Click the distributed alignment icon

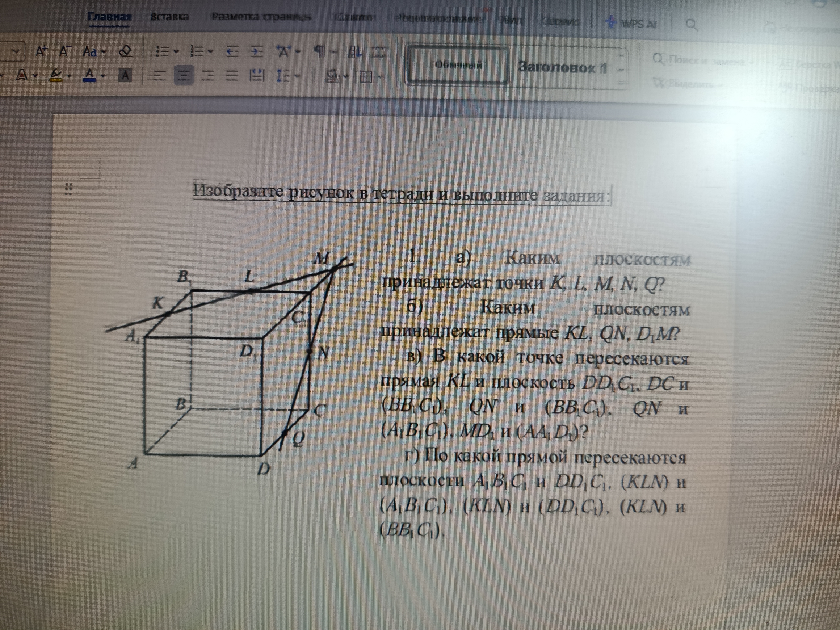click(x=257, y=76)
